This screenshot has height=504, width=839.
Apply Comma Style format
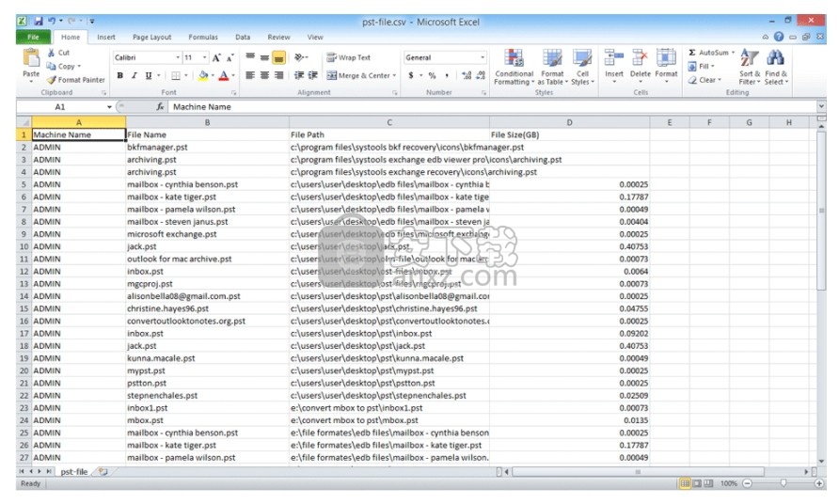tap(446, 75)
